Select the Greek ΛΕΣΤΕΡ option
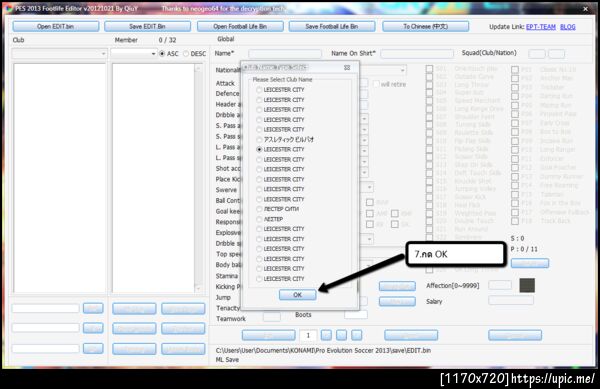 (259, 219)
